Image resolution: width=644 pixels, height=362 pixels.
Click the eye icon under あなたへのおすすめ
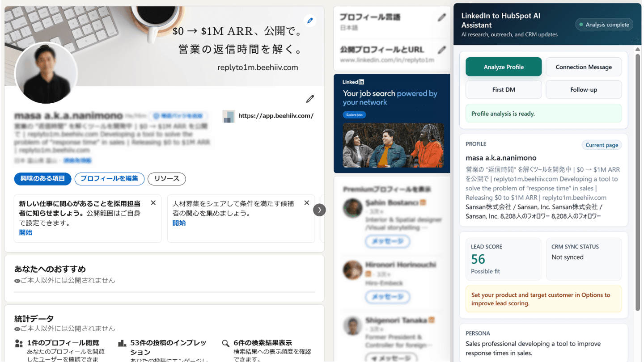(x=17, y=281)
